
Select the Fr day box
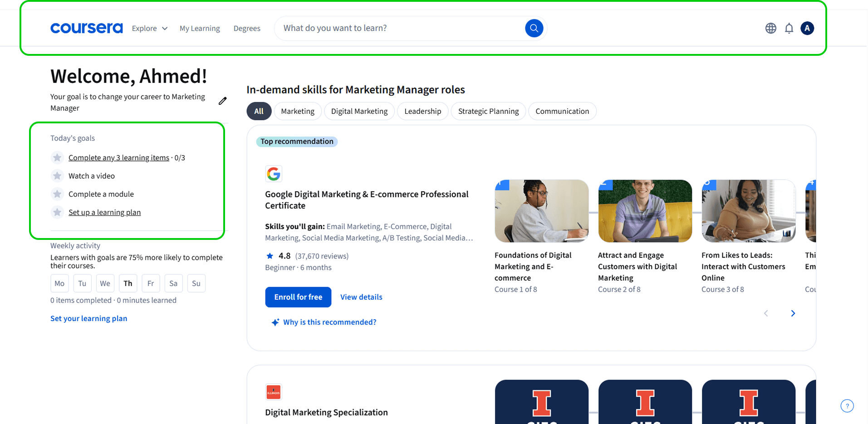click(x=151, y=283)
